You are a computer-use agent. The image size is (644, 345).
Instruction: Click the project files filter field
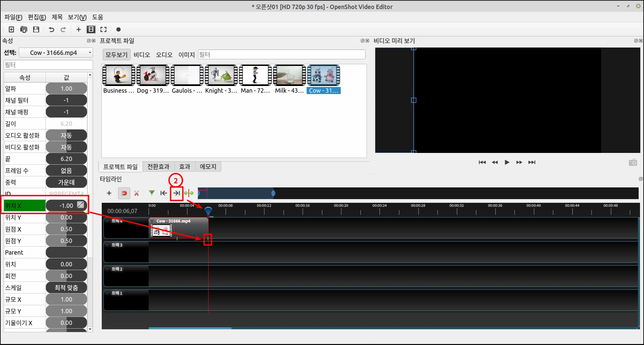[x=281, y=55]
